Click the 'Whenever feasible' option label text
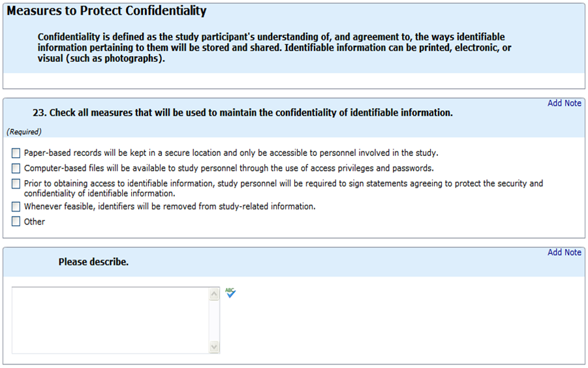The image size is (588, 368). click(x=170, y=207)
